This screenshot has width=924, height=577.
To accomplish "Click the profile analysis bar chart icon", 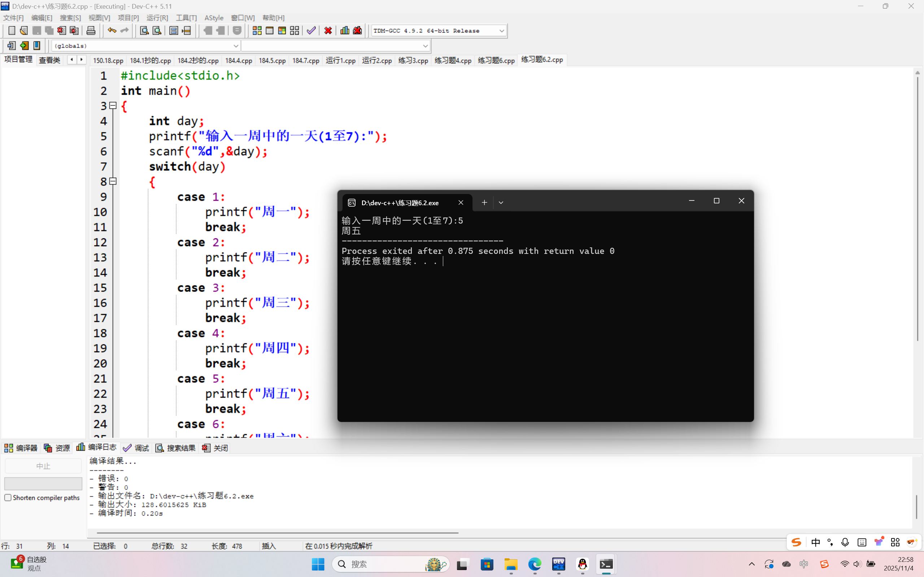I will [x=344, y=31].
